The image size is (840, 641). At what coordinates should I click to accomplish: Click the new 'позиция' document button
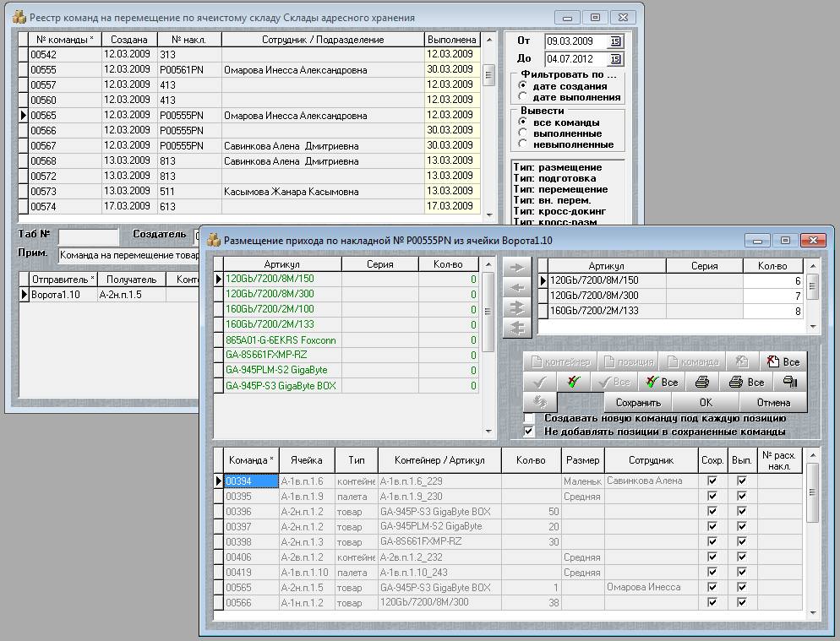(629, 362)
